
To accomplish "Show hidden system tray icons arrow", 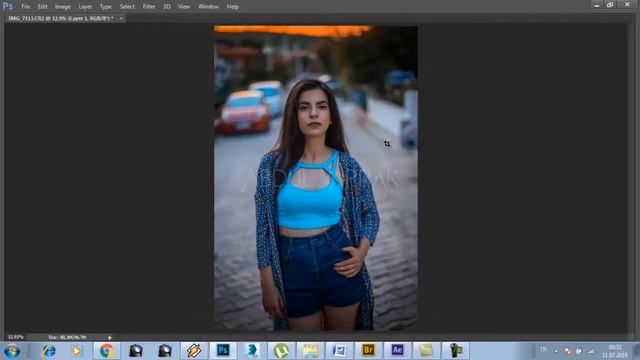I will coord(556,351).
